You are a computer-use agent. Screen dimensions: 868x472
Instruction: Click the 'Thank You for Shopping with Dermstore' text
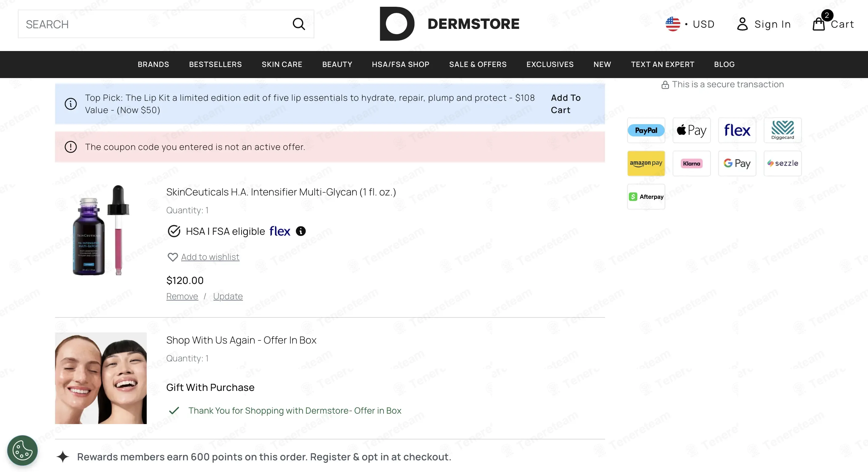click(295, 411)
